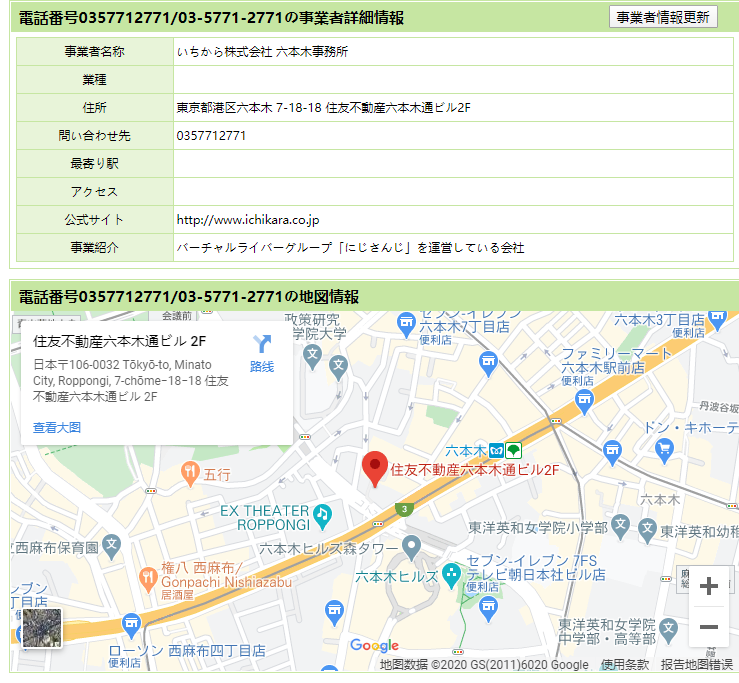Click the セブン-イレブン 六本木7丁目店 store icon

(406, 325)
